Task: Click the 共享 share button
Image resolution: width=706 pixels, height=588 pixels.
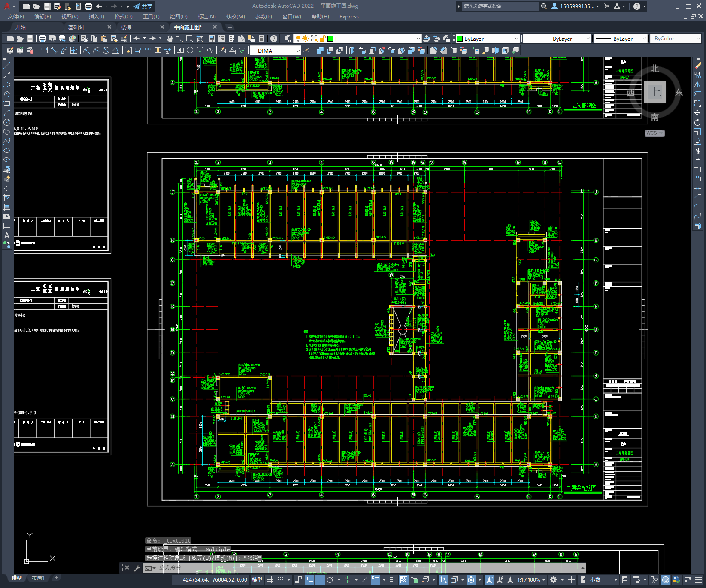Action: click(x=143, y=6)
